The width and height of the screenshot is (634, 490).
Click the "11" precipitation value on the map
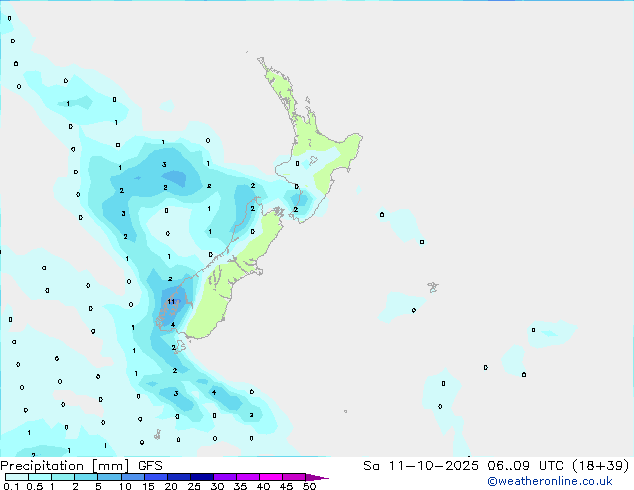coord(171,302)
